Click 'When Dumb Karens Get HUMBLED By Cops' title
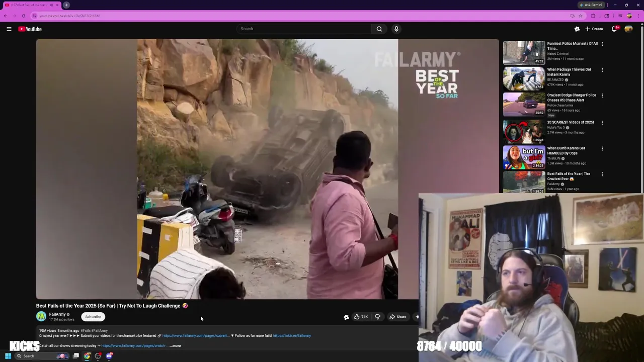644x362 pixels. 566,151
